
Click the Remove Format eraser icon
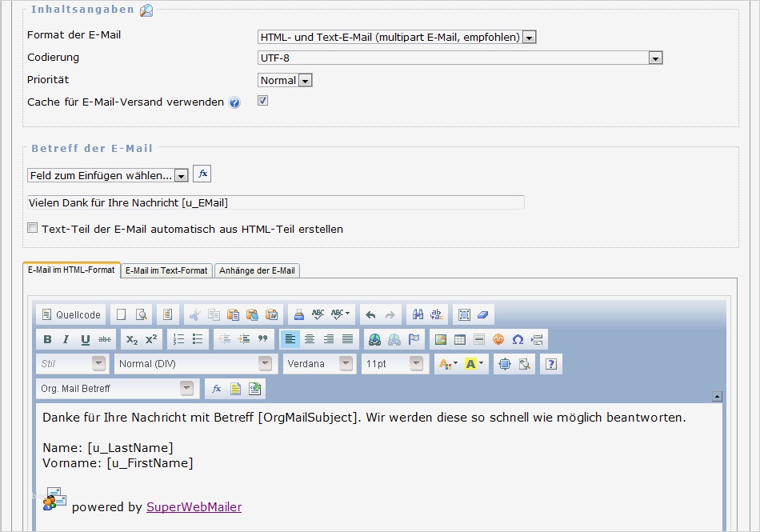pyautogui.click(x=482, y=315)
